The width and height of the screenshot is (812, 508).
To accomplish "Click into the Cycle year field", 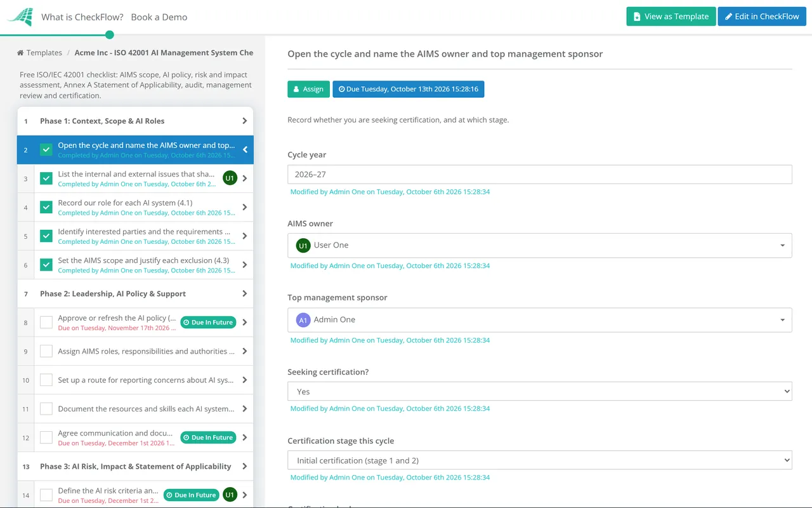I will coord(539,174).
